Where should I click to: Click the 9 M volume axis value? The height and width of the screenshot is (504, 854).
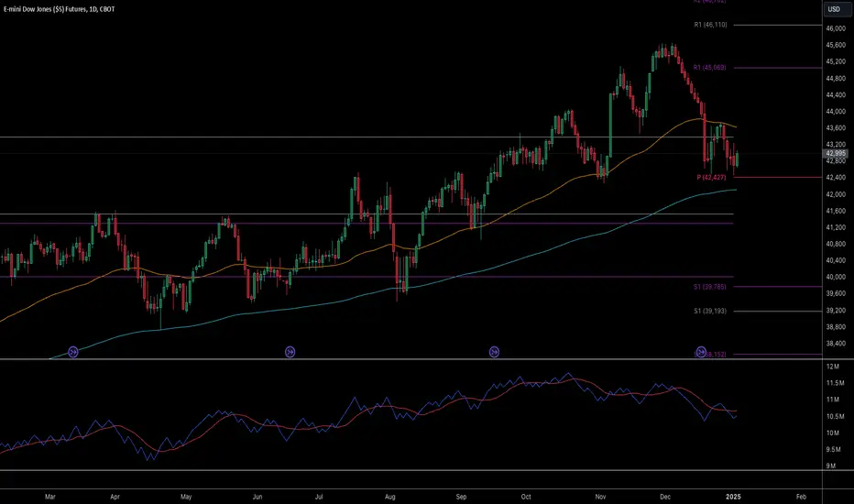coord(831,466)
